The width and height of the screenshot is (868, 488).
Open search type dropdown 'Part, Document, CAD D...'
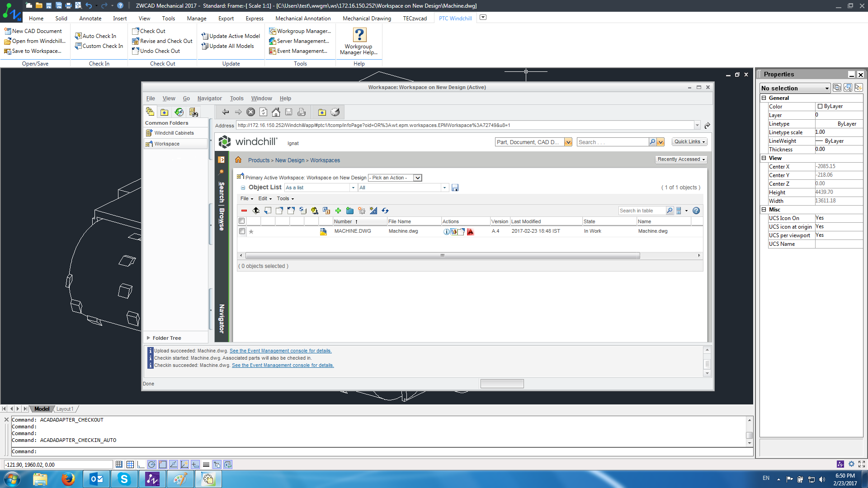[568, 142]
